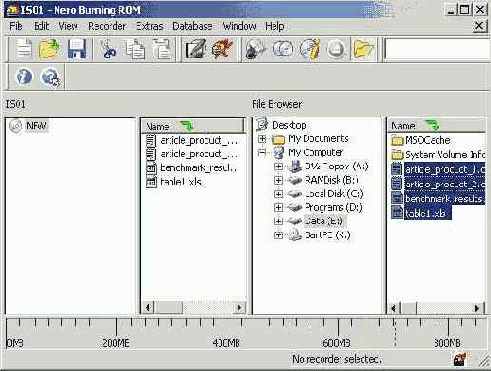Select RAMDisk (B:) drive
The height and width of the screenshot is (371, 491).
click(331, 180)
